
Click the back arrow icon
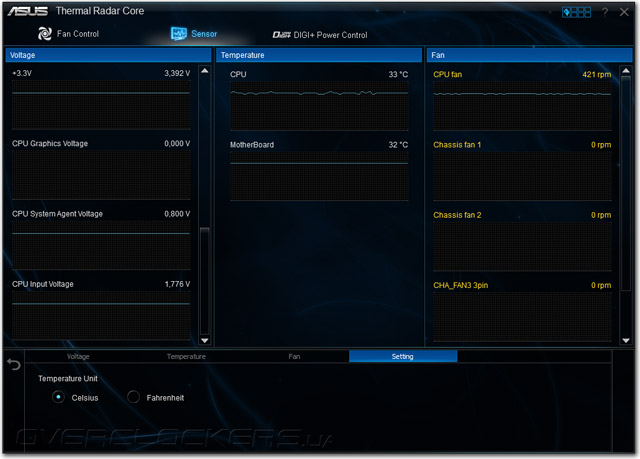(x=14, y=364)
